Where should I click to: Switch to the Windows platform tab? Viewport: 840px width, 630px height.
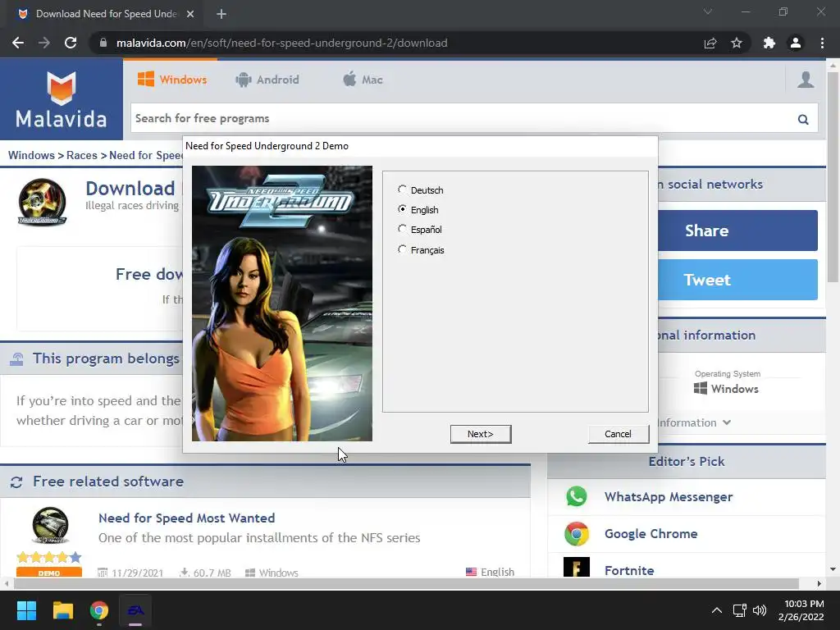point(172,80)
